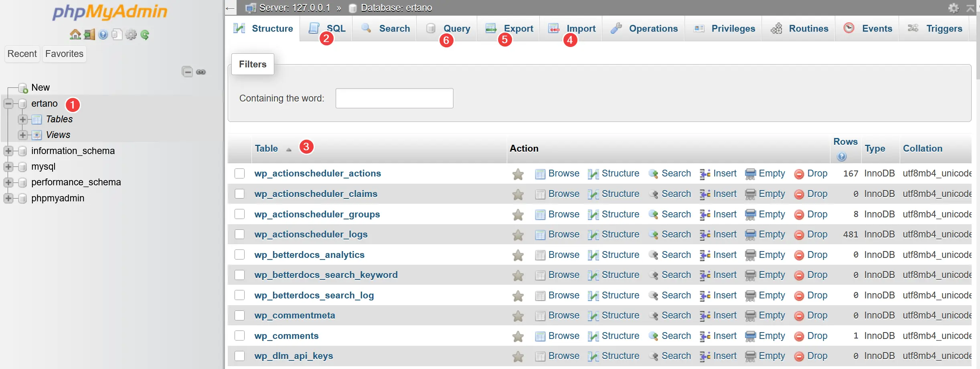The width and height of the screenshot is (980, 369).
Task: Click Insert icon for wp_betterdocs_search_keyword
Action: click(x=705, y=276)
